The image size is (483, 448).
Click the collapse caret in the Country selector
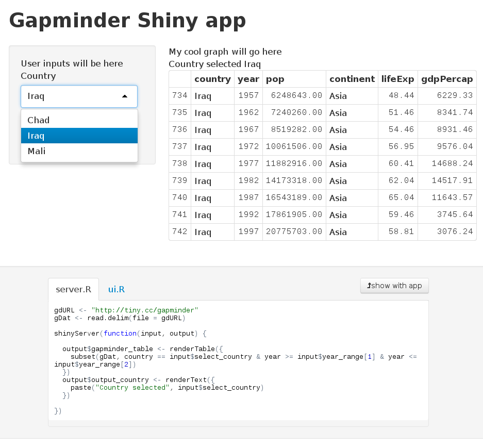tap(124, 96)
